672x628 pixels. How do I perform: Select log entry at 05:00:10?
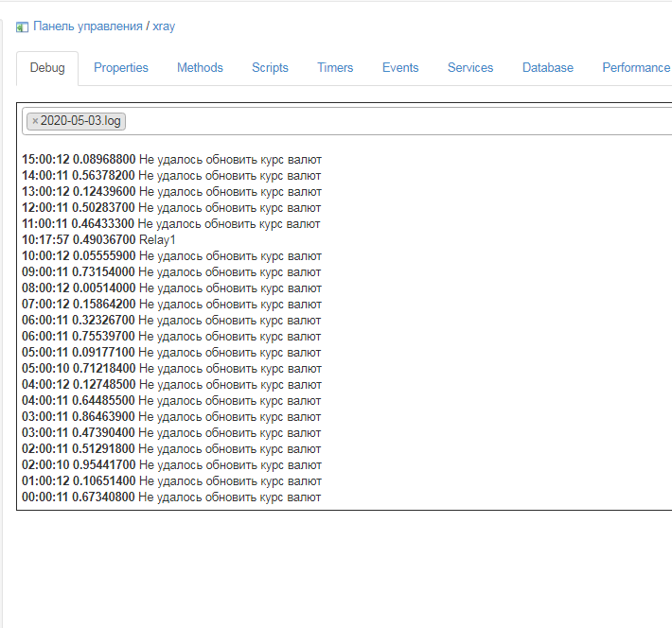click(171, 369)
